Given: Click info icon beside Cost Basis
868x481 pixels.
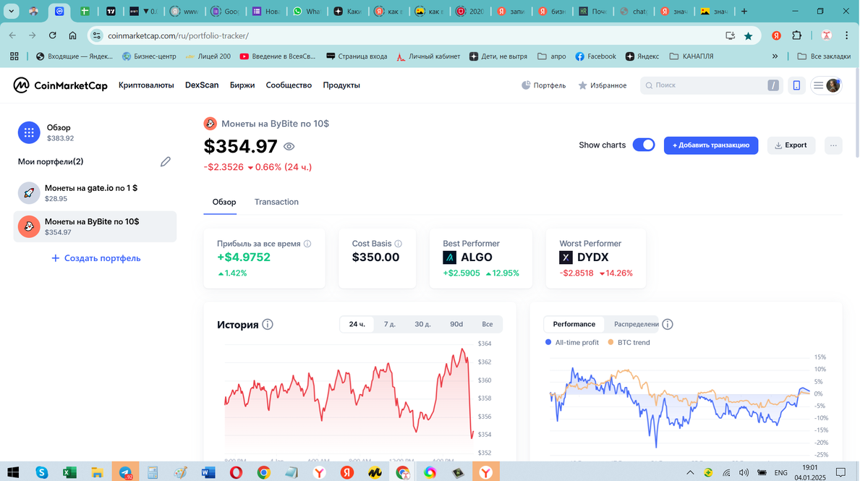Looking at the screenshot, I should click(x=398, y=244).
